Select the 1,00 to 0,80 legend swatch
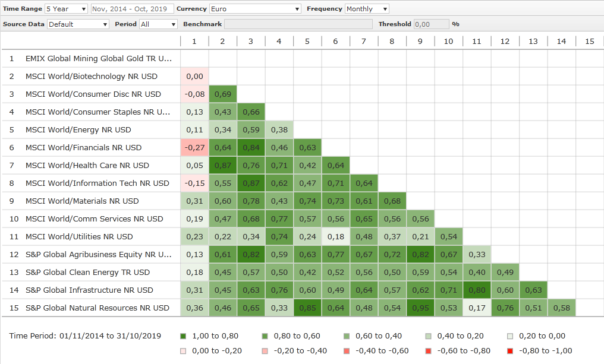Screen dimensions: 604x364 point(183,336)
